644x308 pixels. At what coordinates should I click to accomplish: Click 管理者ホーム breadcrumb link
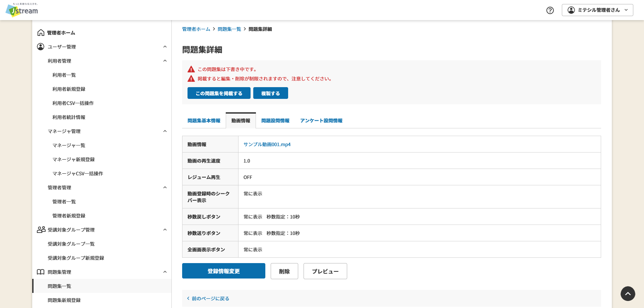point(196,29)
